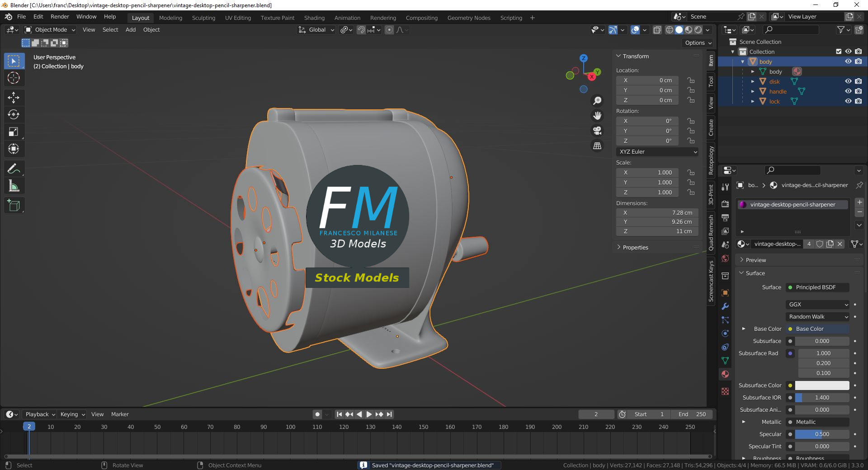Open the XYZ Euler rotation mode dropdown
868x470 pixels.
pos(657,152)
